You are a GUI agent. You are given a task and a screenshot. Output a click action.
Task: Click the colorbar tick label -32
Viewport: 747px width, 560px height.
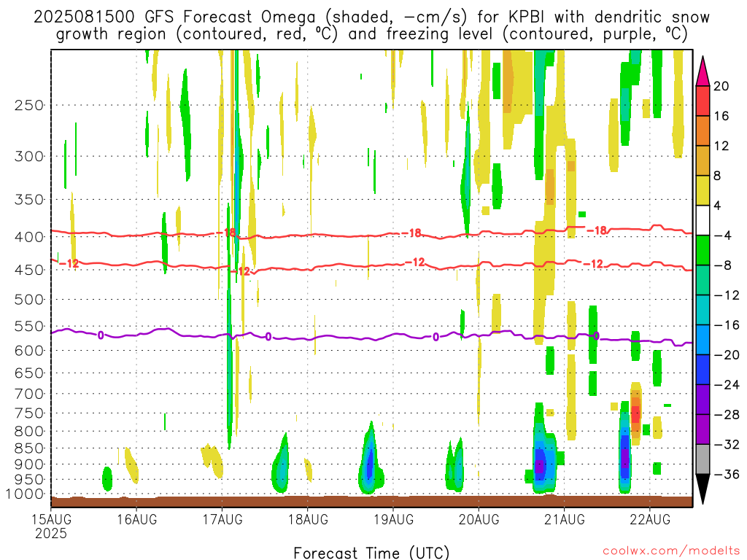[x=727, y=445]
